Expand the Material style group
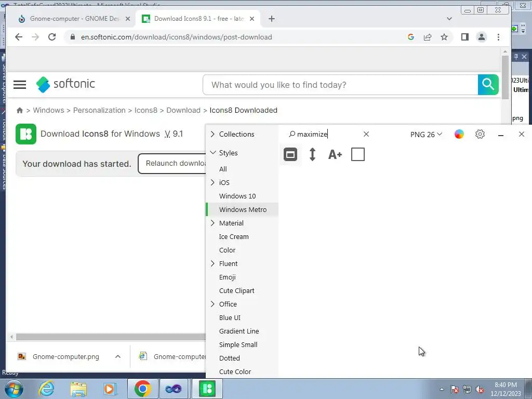The height and width of the screenshot is (399, 532). point(212,223)
